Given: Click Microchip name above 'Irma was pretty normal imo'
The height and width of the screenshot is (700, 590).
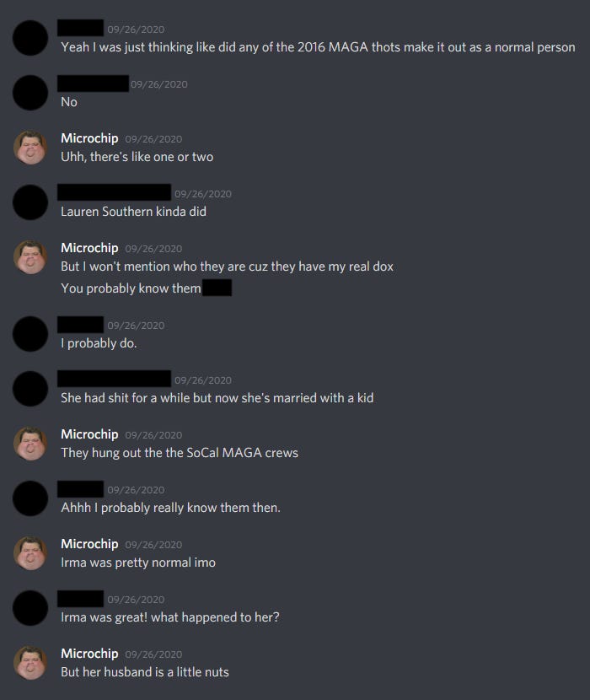Looking at the screenshot, I should [89, 544].
